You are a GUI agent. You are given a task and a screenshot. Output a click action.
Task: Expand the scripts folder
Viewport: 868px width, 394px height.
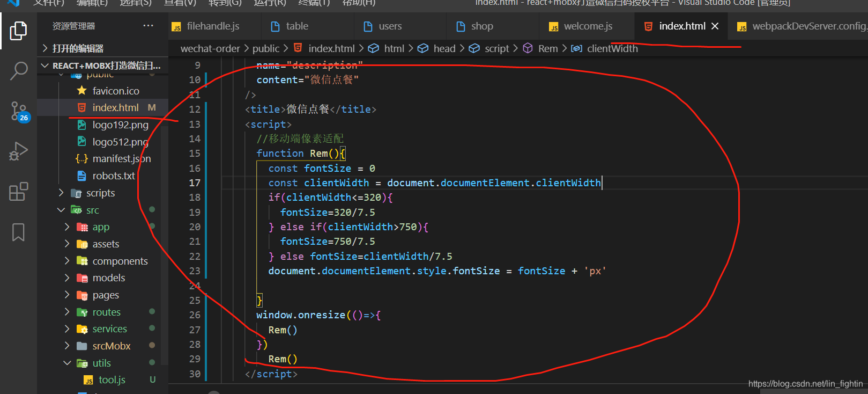click(x=100, y=193)
